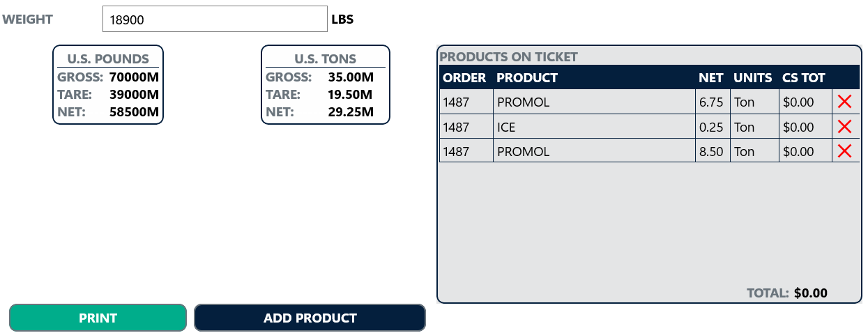The width and height of the screenshot is (868, 333).
Task: Delete the PROMOL 6.75 ton row
Action: 844,102
